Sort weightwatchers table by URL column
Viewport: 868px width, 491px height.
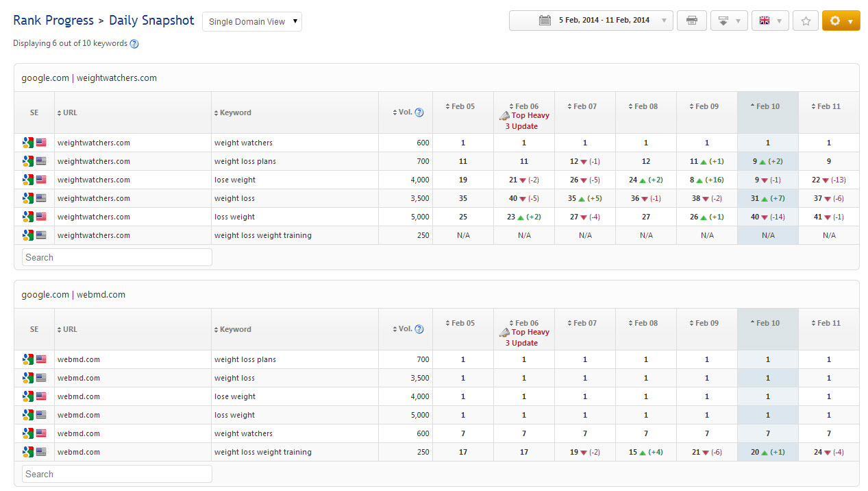click(69, 112)
